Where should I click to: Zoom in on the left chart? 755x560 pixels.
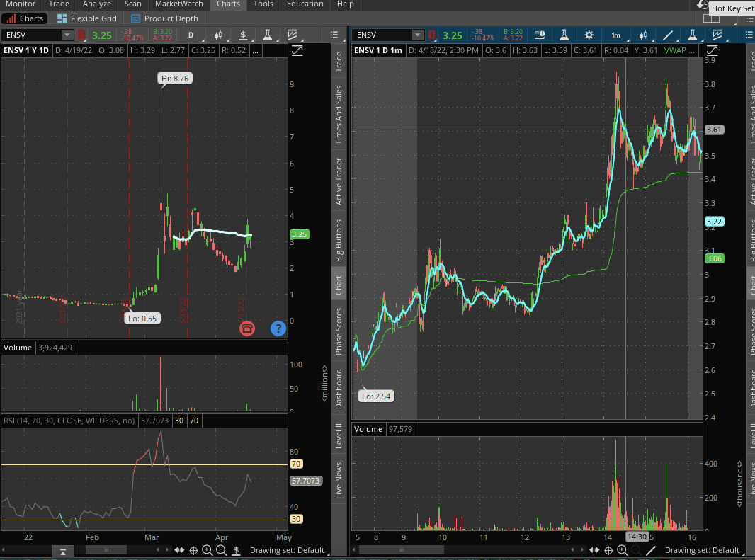pos(207,550)
